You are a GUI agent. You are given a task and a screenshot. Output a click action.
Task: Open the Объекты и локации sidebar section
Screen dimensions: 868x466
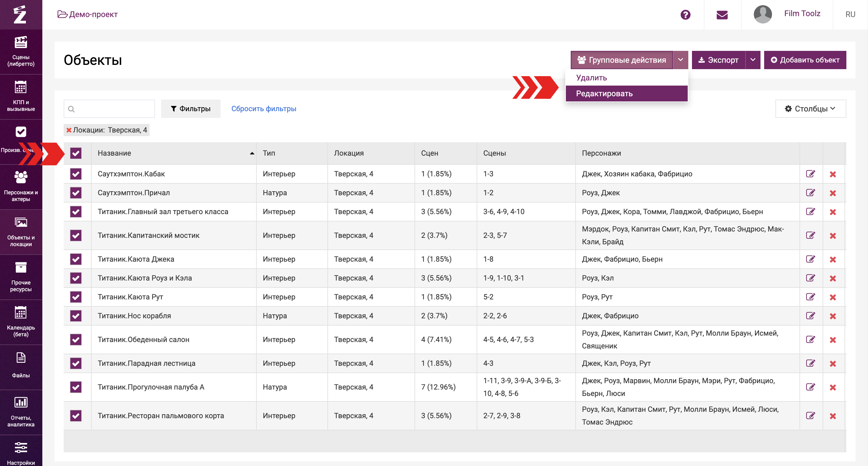[x=21, y=232]
